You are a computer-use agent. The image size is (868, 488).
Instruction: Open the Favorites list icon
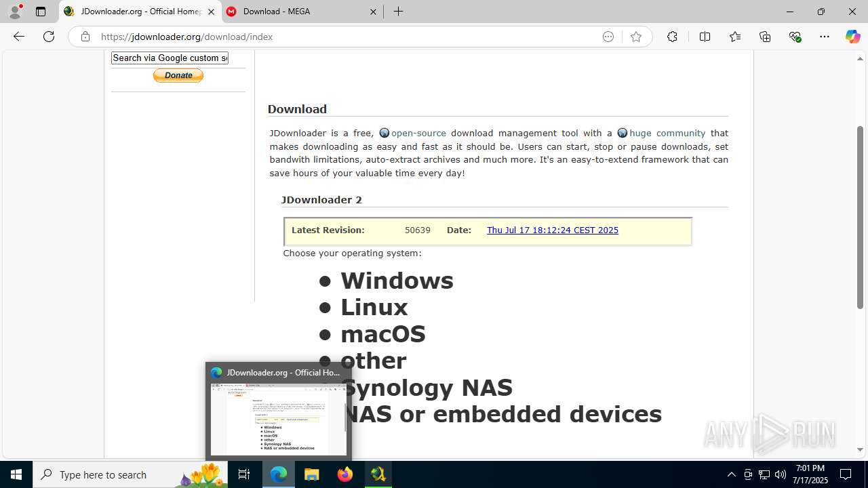(x=735, y=37)
